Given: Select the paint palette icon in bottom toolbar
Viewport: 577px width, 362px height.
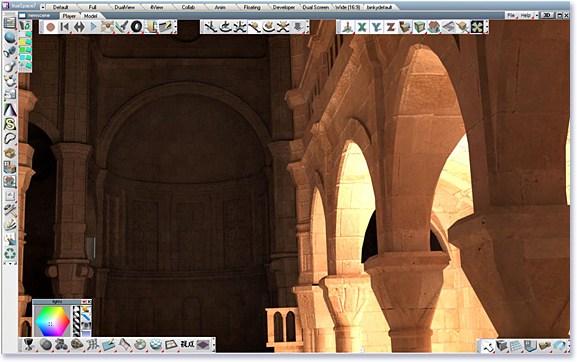Looking at the screenshot, I should click(140, 345).
